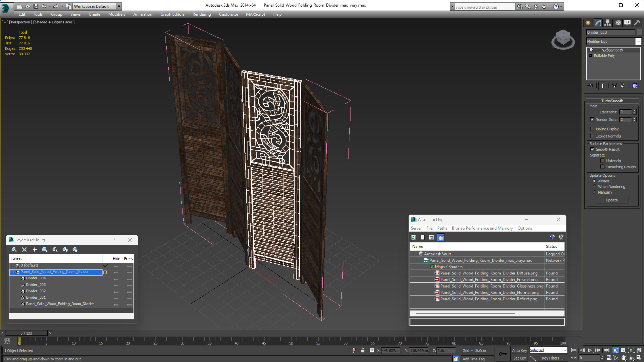Open the Utilities command panel tab
This screenshot has width=644, height=362.
tap(637, 23)
